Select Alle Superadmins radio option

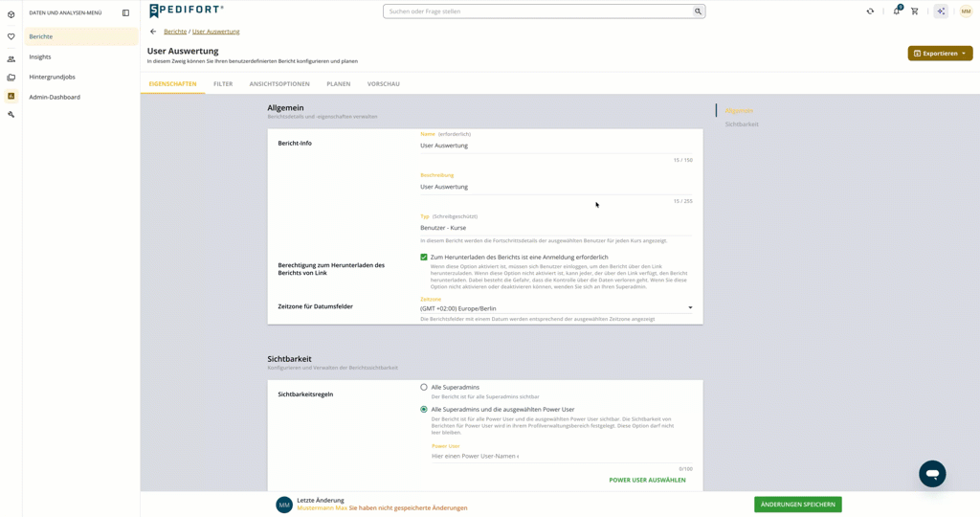click(424, 387)
